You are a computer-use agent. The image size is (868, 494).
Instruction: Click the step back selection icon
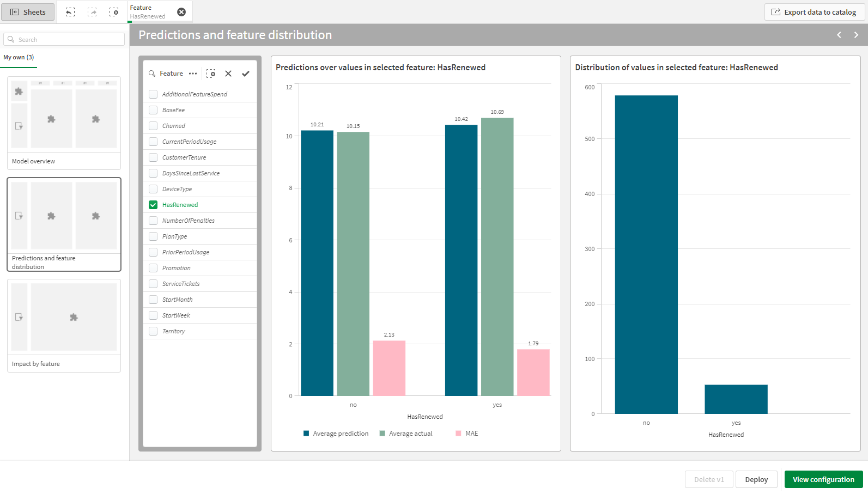point(70,12)
